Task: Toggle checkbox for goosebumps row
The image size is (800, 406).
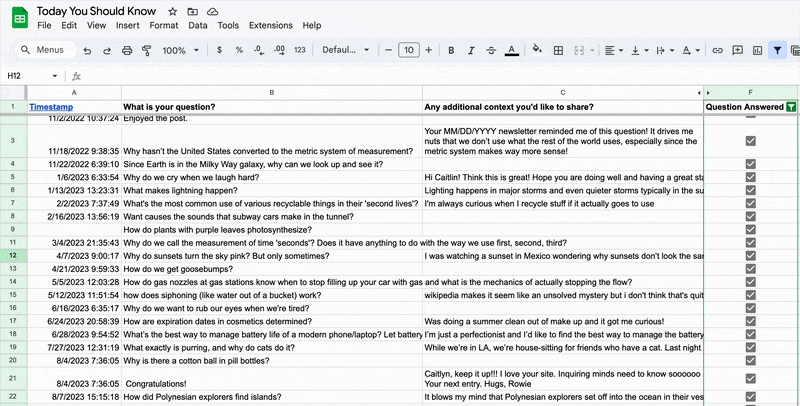Action: click(751, 269)
